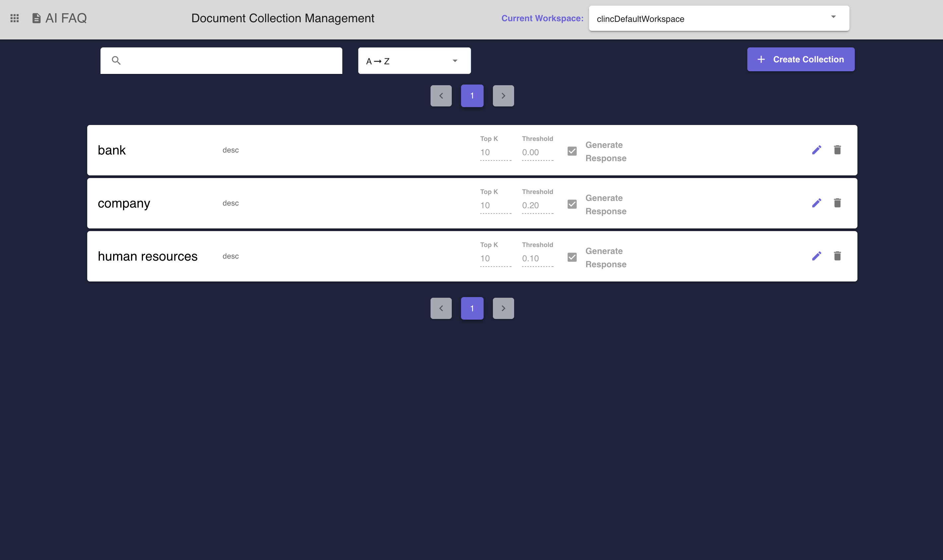The image size is (943, 560).
Task: Click Generate Response label in bank row
Action: point(606,151)
